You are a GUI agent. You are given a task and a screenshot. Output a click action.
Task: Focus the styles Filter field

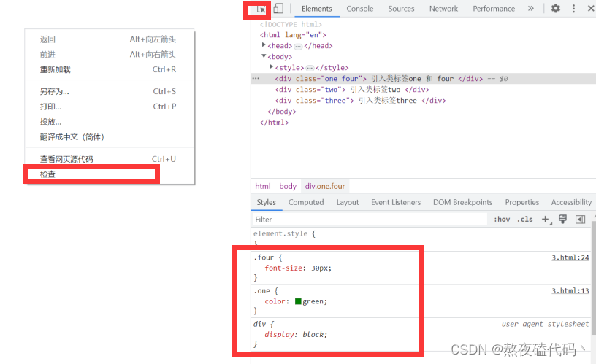click(370, 220)
